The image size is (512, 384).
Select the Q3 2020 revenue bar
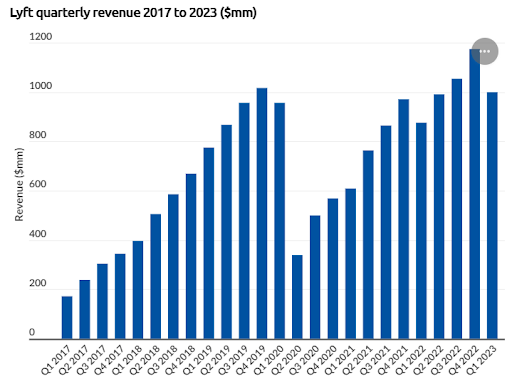point(315,277)
